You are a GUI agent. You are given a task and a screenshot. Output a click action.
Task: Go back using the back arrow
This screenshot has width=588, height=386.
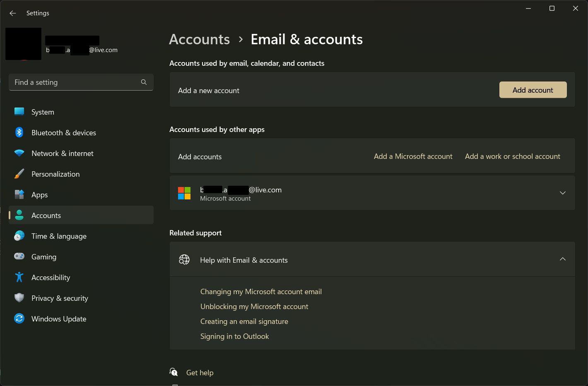[x=12, y=13]
